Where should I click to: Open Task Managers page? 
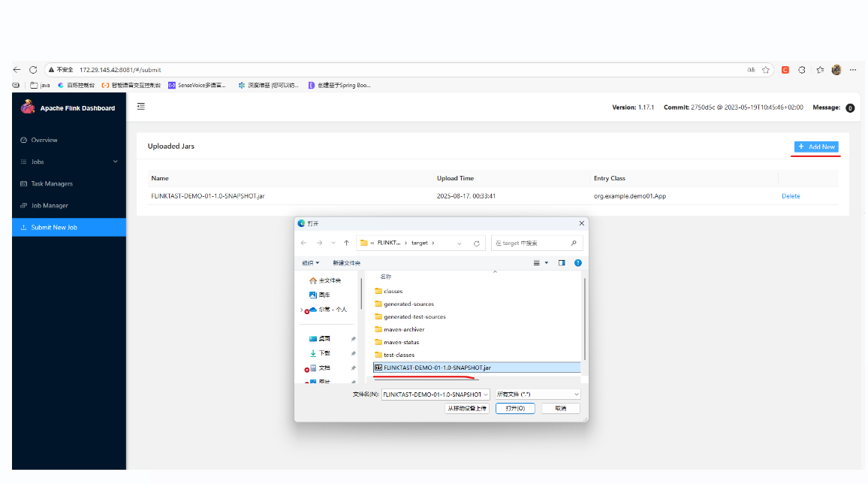(x=52, y=184)
